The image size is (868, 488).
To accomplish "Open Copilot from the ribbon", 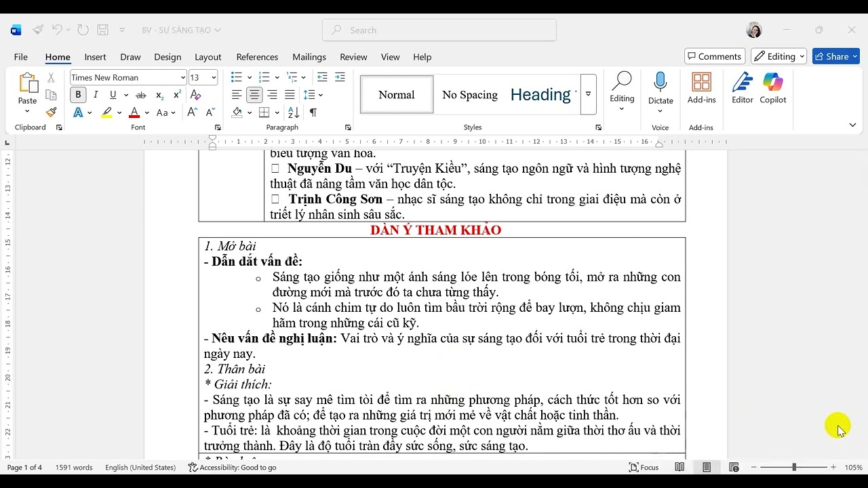I will click(773, 88).
